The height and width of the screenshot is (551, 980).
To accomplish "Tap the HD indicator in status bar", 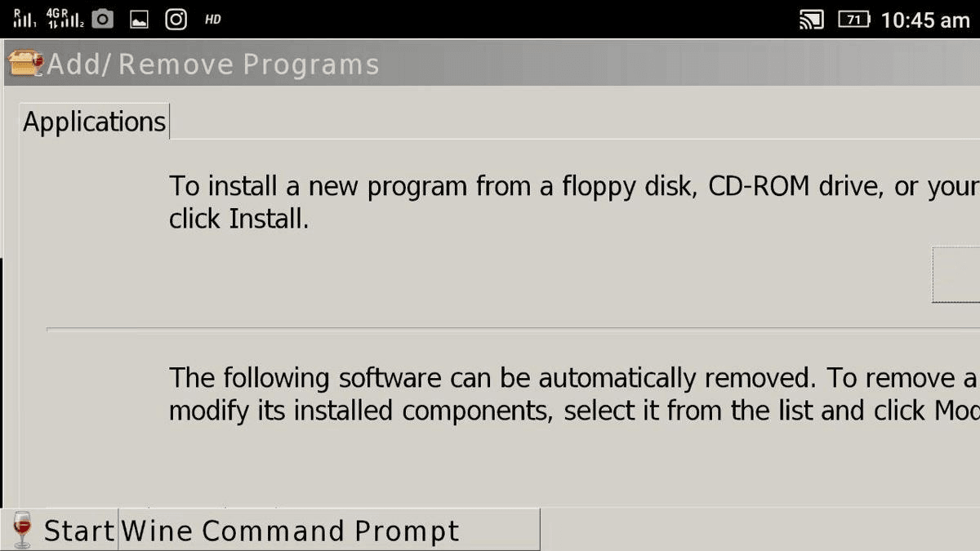I will pos(213,20).
